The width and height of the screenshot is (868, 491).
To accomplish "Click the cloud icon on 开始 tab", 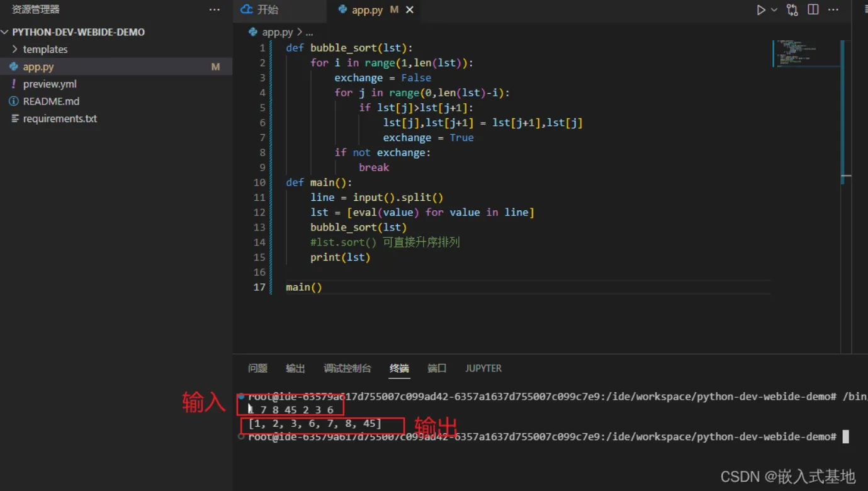I will pyautogui.click(x=247, y=9).
